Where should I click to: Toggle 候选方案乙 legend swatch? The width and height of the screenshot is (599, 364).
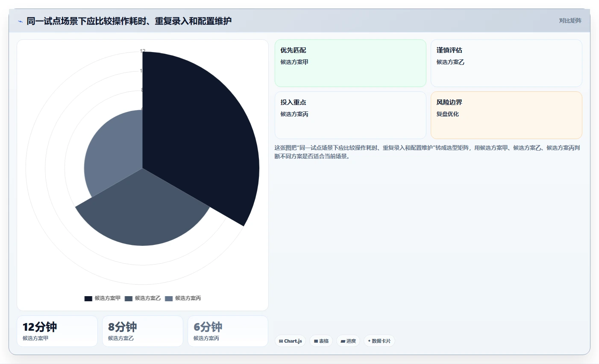click(129, 298)
